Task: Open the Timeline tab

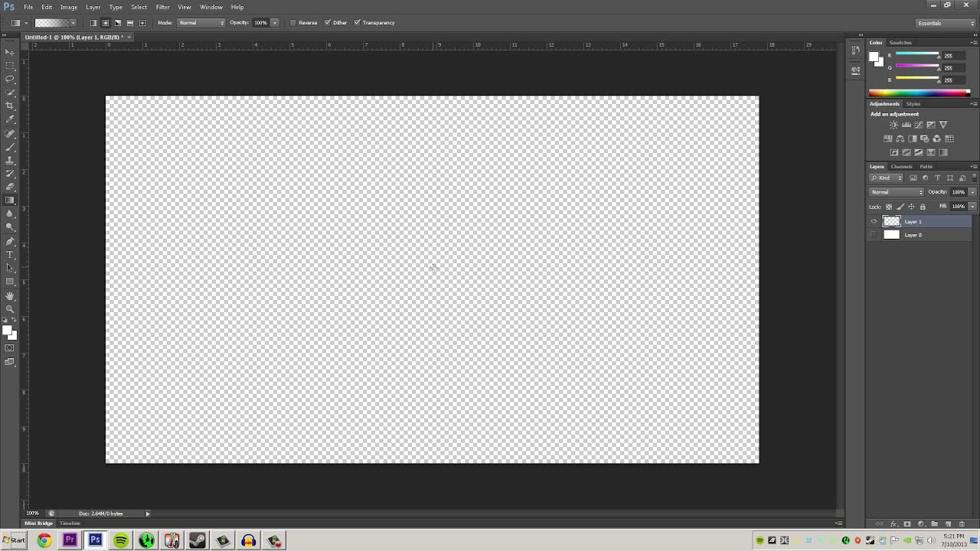Action: [70, 523]
